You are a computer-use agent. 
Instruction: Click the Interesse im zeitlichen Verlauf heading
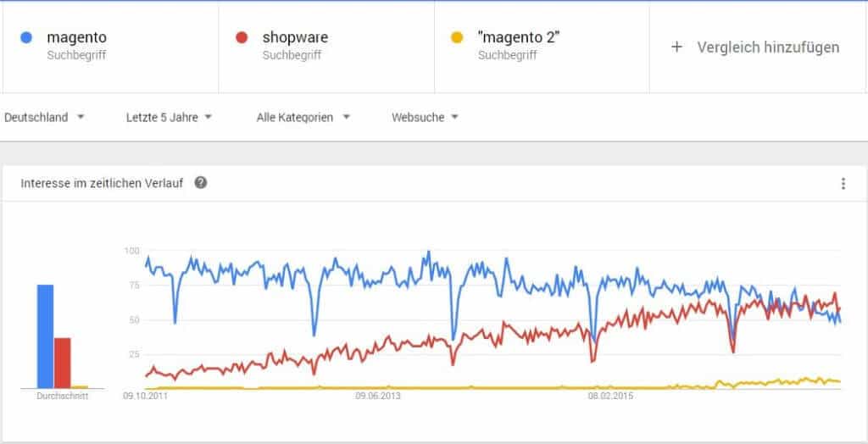point(102,183)
